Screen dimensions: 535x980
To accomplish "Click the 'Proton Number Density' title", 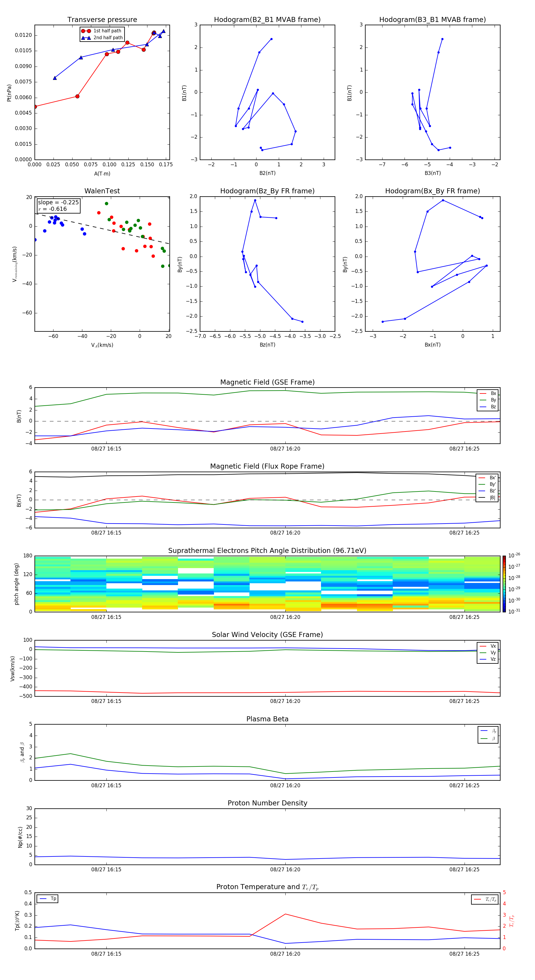I will click(267, 803).
